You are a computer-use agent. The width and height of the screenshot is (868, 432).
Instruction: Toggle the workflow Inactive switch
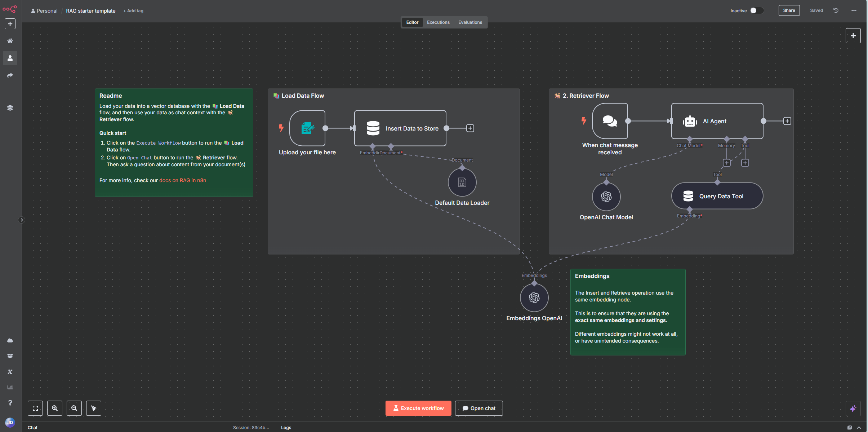[756, 10]
